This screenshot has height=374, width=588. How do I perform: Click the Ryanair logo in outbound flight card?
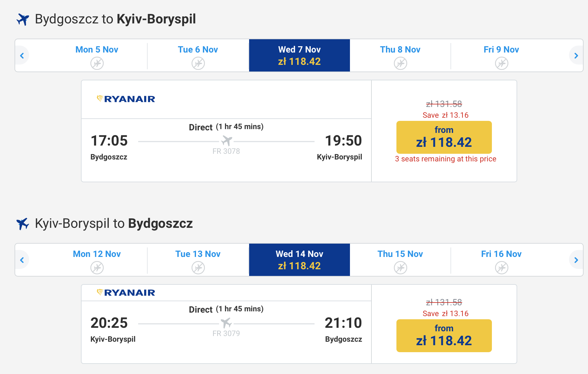(126, 99)
